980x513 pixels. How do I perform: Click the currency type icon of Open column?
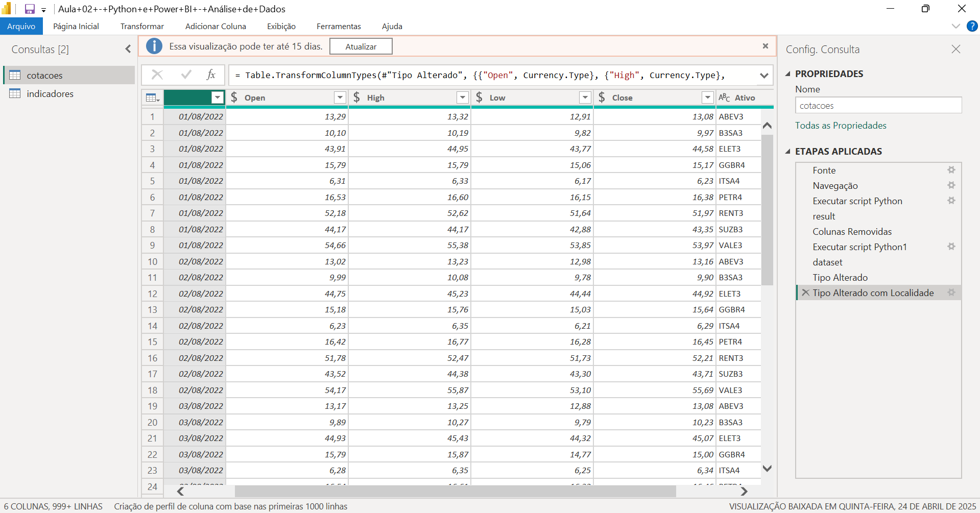click(234, 97)
